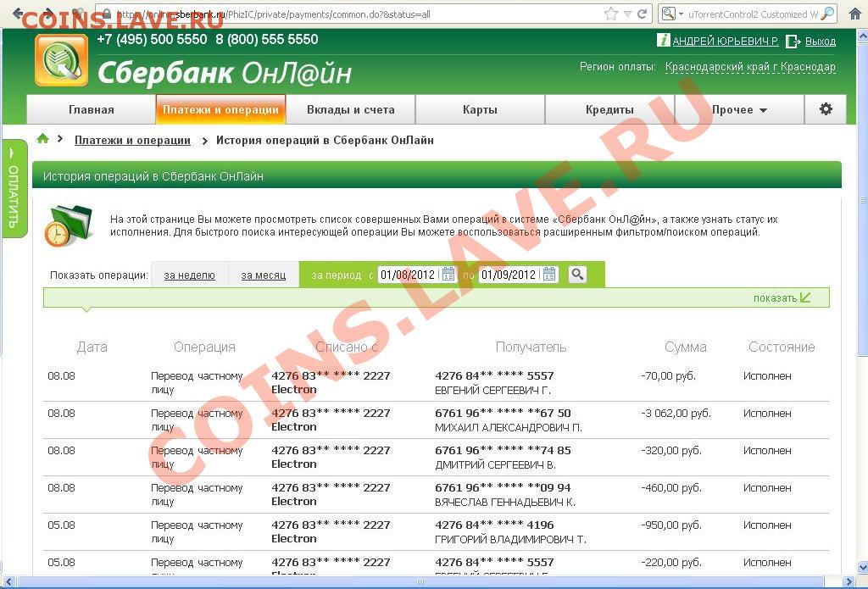Click the info icon beside the user name

pos(663,40)
